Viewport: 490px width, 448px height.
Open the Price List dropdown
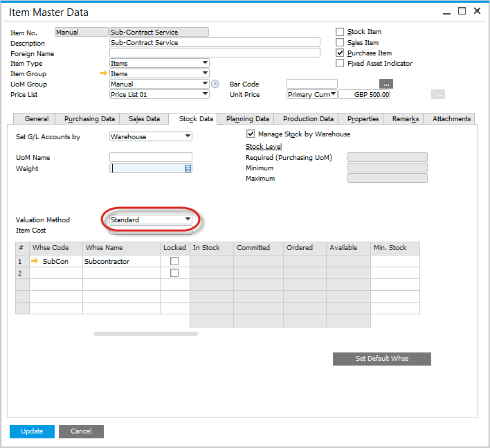(205, 95)
